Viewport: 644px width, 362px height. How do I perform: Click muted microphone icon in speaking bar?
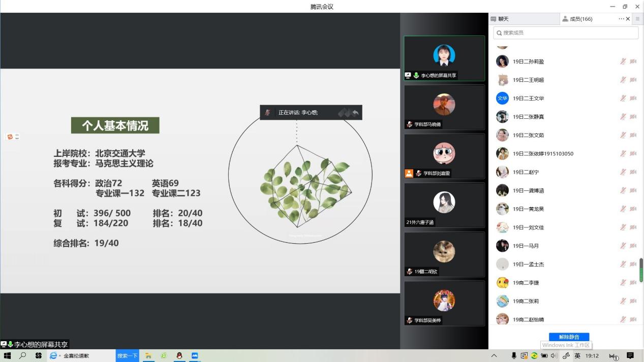coord(268,113)
